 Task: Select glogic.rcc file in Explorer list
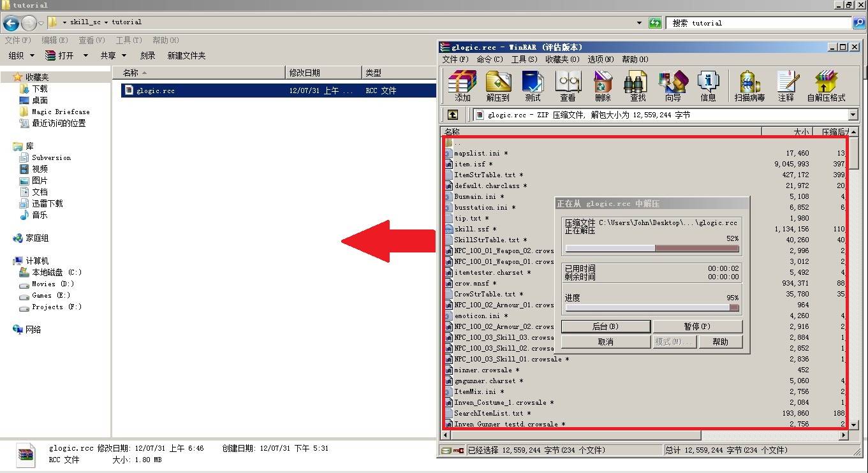point(278,91)
